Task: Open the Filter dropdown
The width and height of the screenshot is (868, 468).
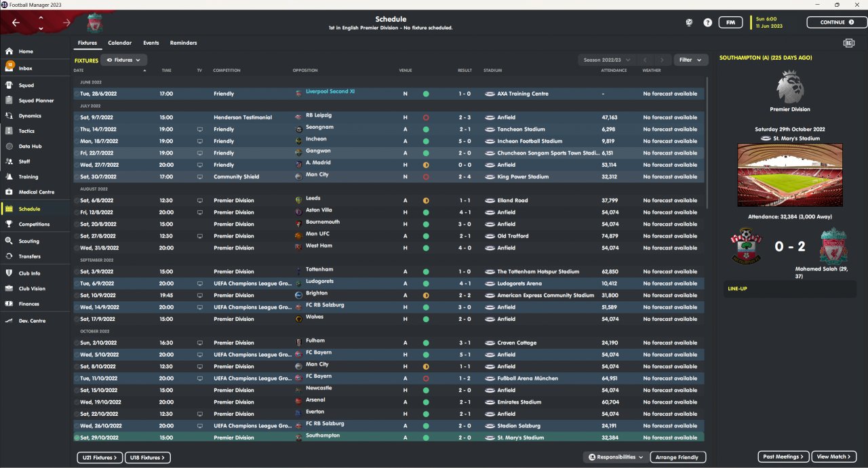Action: click(691, 60)
